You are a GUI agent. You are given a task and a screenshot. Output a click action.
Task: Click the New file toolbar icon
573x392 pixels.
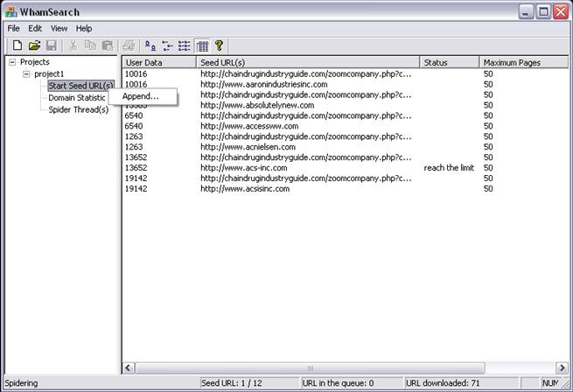(17, 45)
